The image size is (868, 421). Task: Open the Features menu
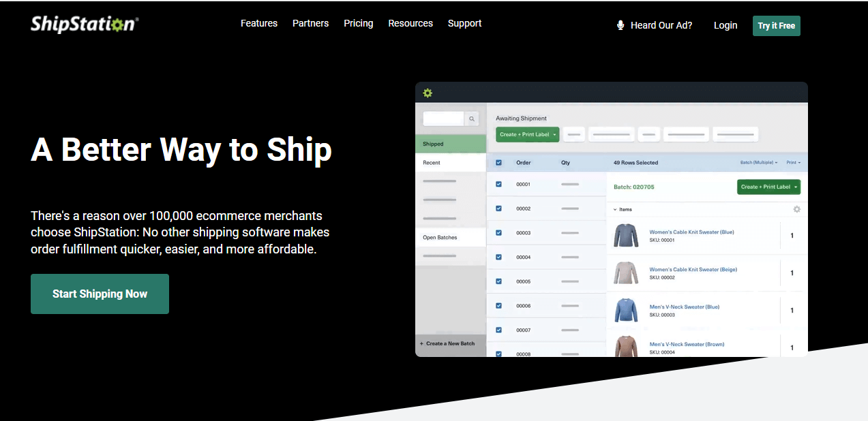[259, 23]
